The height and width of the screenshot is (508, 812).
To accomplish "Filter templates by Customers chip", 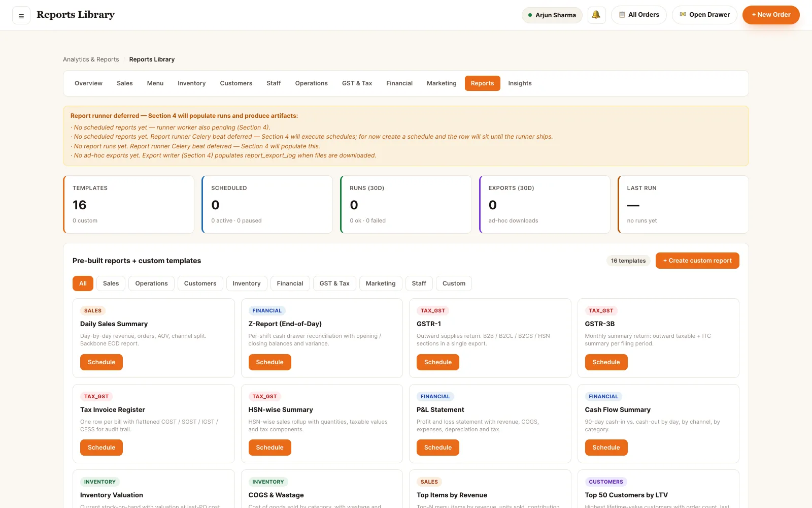I will tap(200, 283).
